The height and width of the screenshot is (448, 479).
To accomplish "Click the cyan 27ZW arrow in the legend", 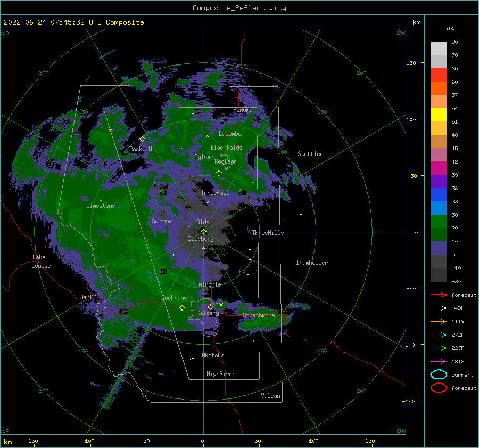I will click(x=439, y=335).
